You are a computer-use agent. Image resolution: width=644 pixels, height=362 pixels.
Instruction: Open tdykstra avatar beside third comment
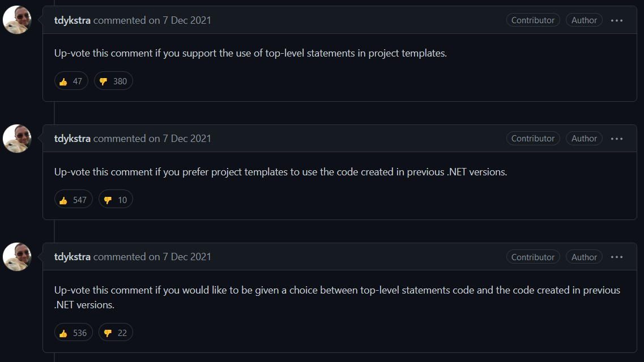[x=17, y=257]
